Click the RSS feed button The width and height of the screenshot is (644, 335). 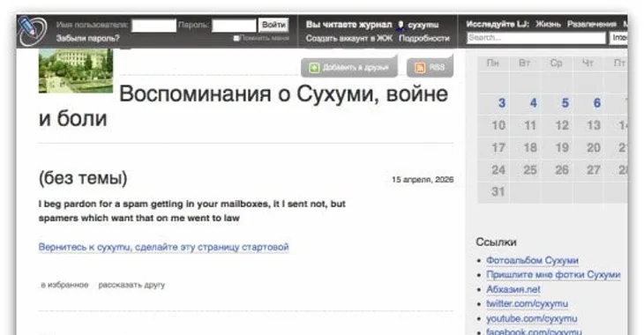[430, 67]
